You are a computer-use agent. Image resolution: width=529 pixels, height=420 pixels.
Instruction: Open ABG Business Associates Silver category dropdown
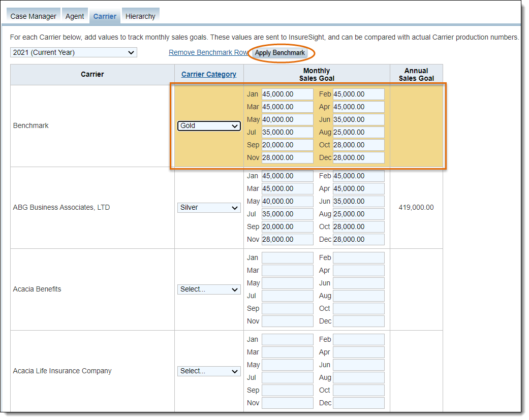[x=209, y=207]
